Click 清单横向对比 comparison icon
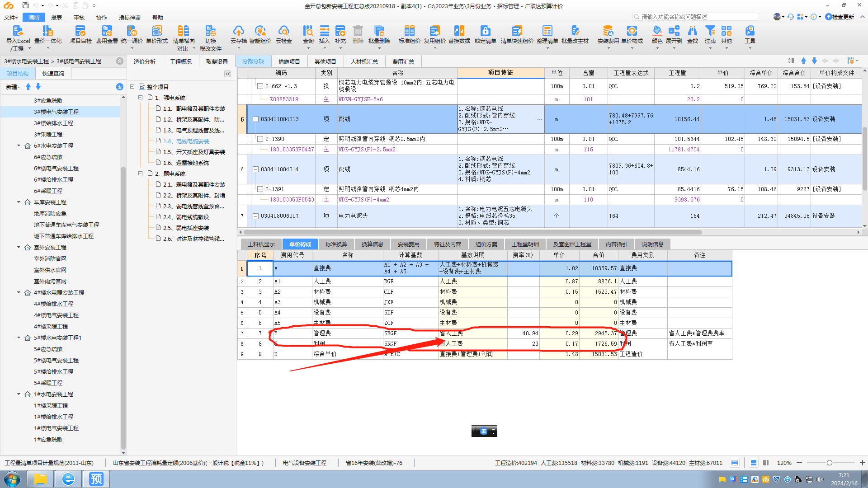 click(183, 31)
